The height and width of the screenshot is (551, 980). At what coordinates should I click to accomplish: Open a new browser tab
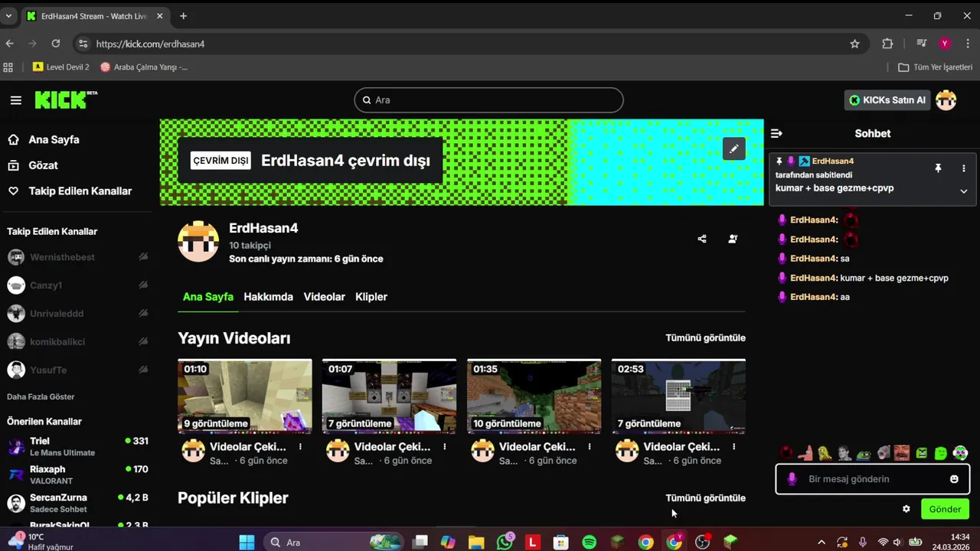tap(183, 16)
